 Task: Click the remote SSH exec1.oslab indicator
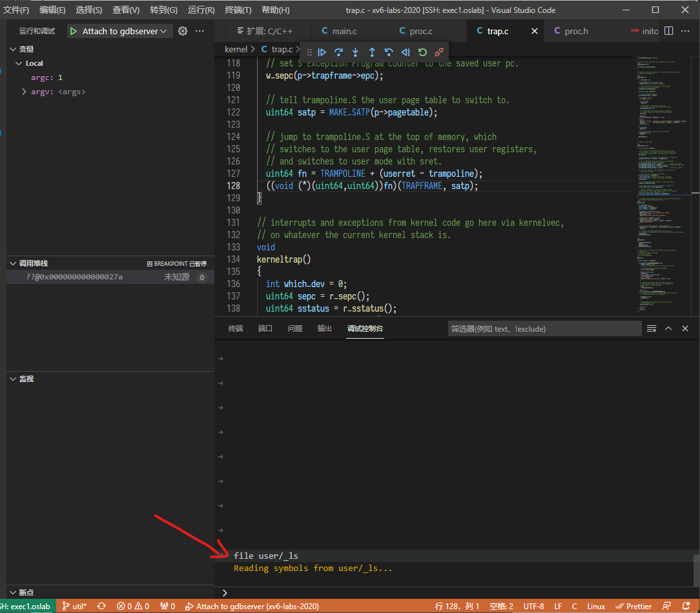[x=26, y=607]
